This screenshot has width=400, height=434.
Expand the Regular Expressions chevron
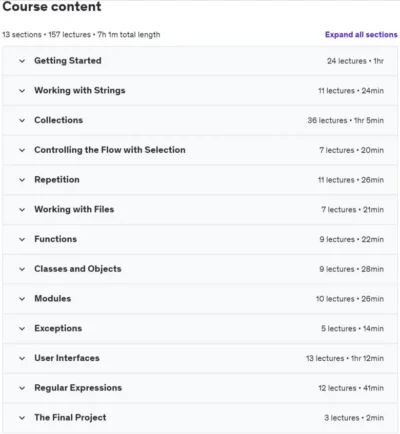click(x=22, y=388)
